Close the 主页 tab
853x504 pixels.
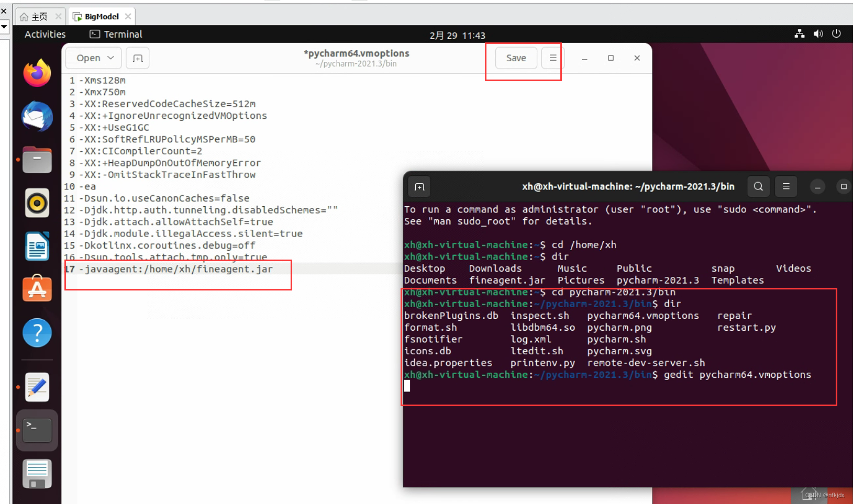(x=58, y=16)
